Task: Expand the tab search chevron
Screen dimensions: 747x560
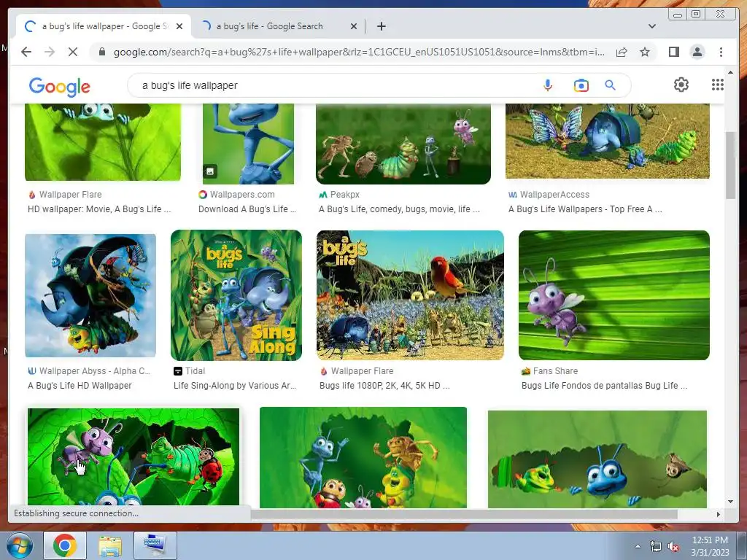Action: click(651, 26)
